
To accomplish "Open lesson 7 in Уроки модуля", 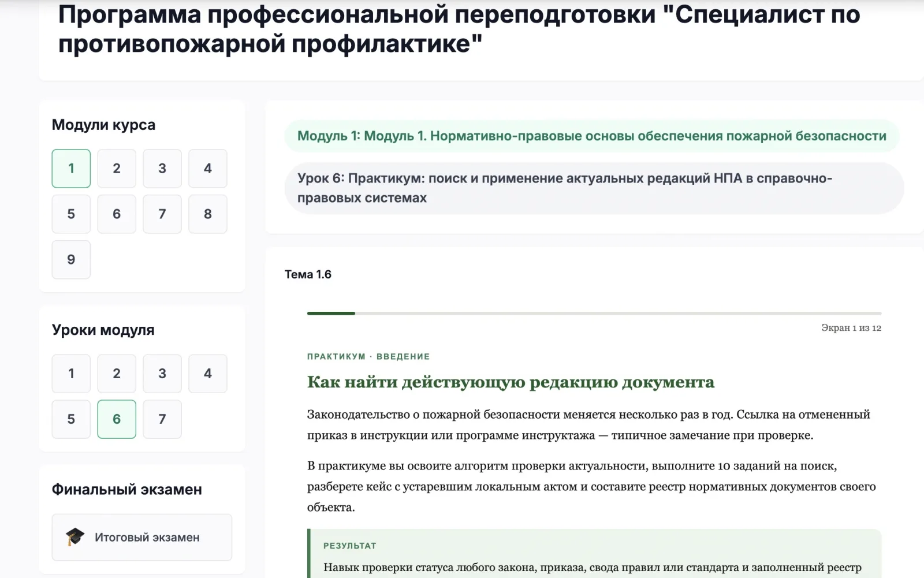I will (162, 419).
